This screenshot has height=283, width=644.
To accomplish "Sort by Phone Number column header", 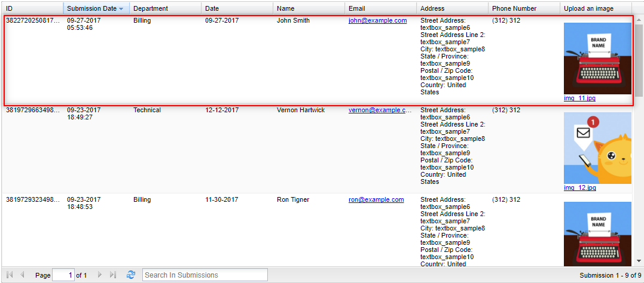I will 524,8.
